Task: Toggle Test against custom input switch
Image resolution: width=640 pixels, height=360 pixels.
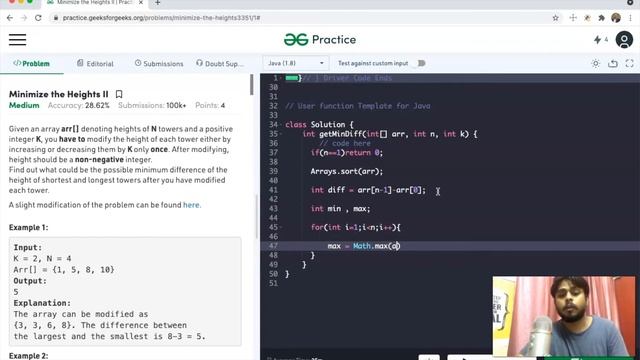Action: coord(421,63)
